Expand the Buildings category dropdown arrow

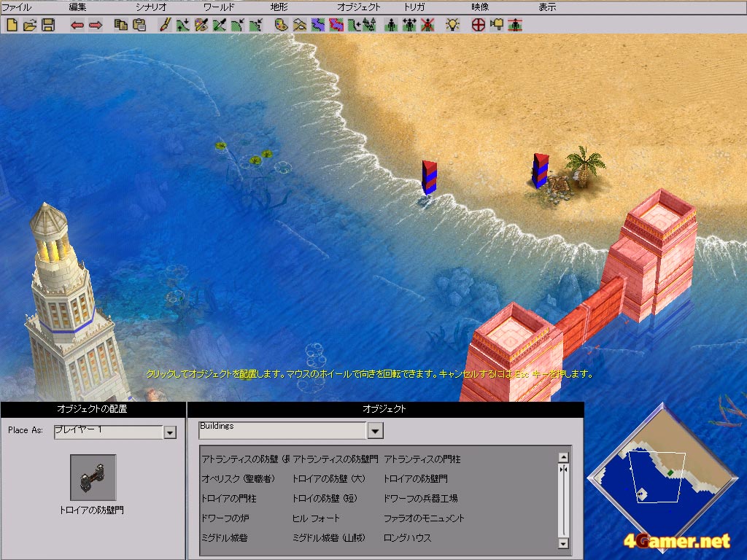pyautogui.click(x=376, y=430)
